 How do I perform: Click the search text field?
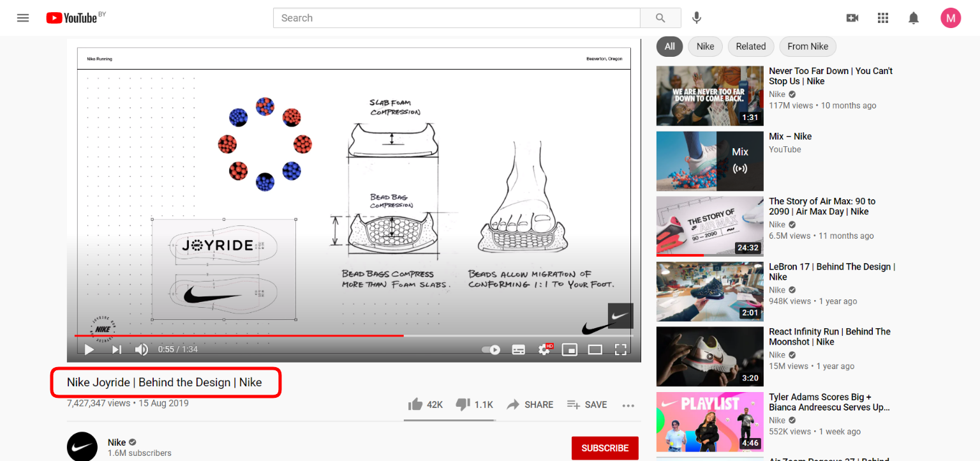pyautogui.click(x=456, y=18)
